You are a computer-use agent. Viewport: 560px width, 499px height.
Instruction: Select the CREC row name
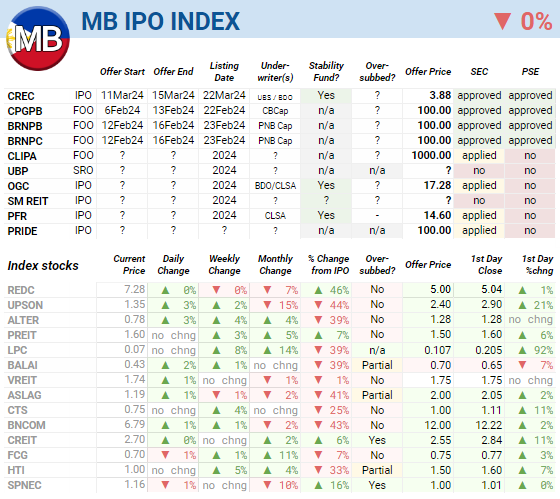pos(21,96)
